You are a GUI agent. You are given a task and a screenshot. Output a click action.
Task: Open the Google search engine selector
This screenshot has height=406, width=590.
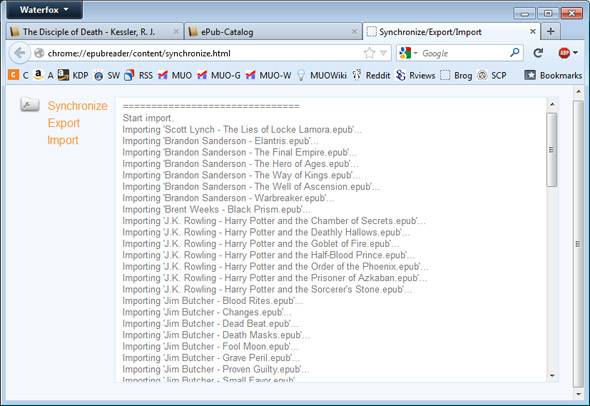click(408, 53)
